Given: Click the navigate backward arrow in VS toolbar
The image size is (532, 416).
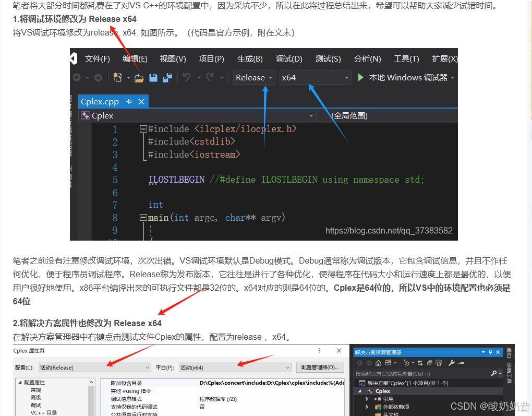Looking at the screenshot, I should [77, 78].
